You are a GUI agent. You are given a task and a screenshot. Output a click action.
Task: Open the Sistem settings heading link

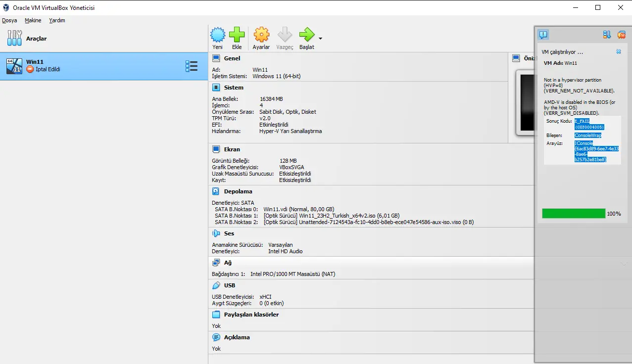coord(234,88)
